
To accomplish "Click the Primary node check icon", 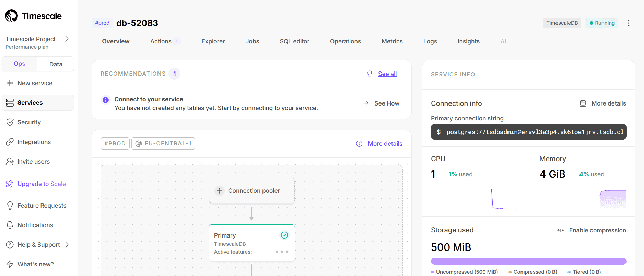I will pos(284,235).
